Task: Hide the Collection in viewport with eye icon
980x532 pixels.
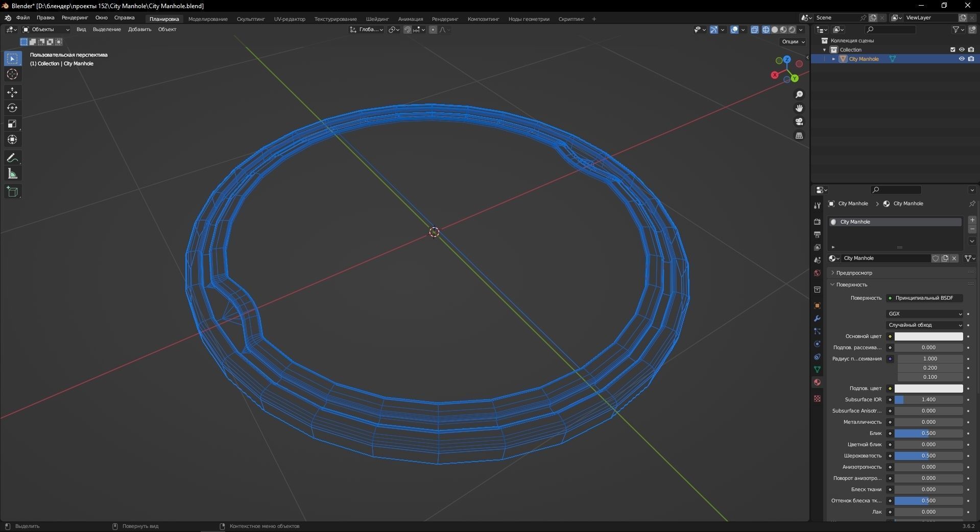Action: point(962,50)
